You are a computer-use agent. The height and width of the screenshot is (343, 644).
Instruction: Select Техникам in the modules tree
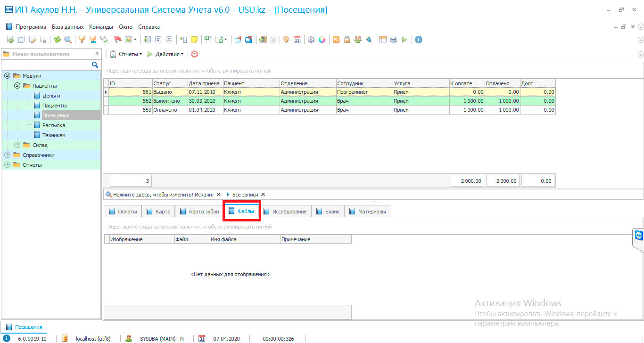click(54, 135)
